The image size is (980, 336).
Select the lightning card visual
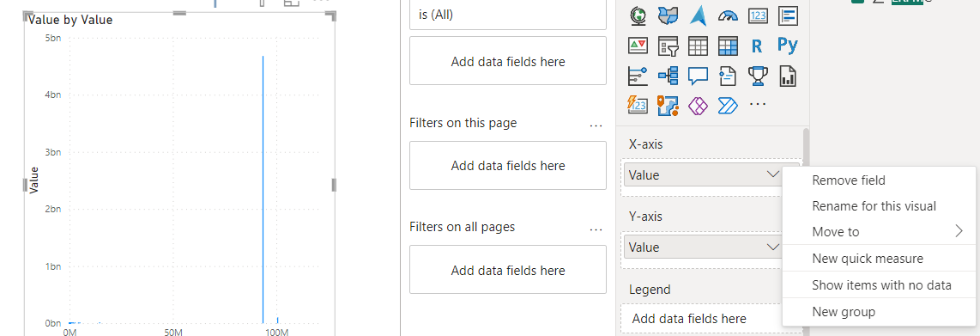click(638, 105)
